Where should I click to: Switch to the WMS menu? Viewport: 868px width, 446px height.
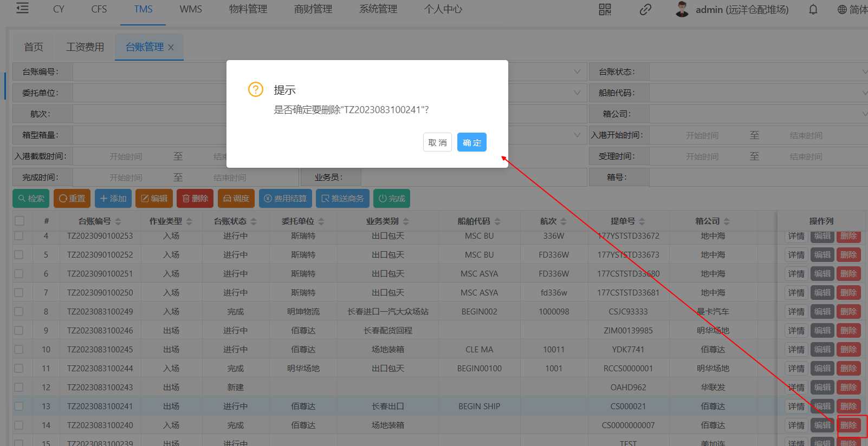click(x=191, y=9)
